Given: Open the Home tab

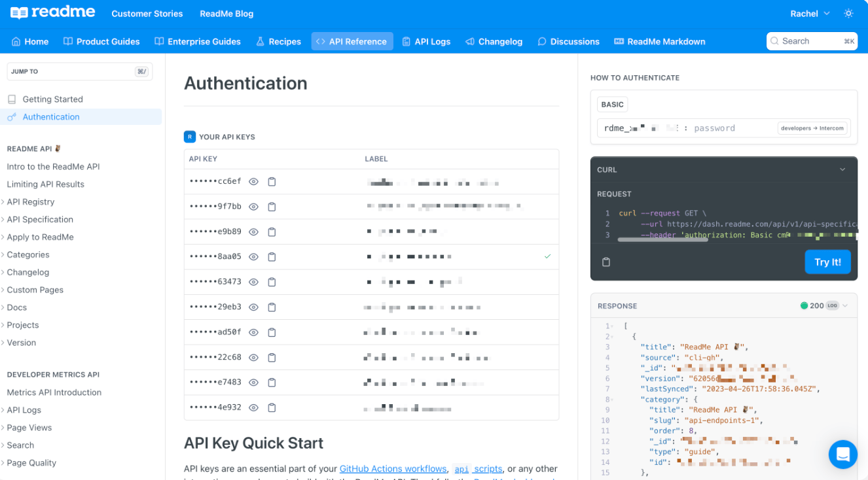Looking at the screenshot, I should click(x=30, y=41).
